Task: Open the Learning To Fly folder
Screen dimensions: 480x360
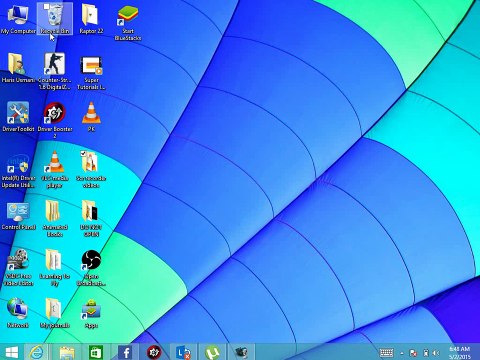Action: tap(55, 267)
